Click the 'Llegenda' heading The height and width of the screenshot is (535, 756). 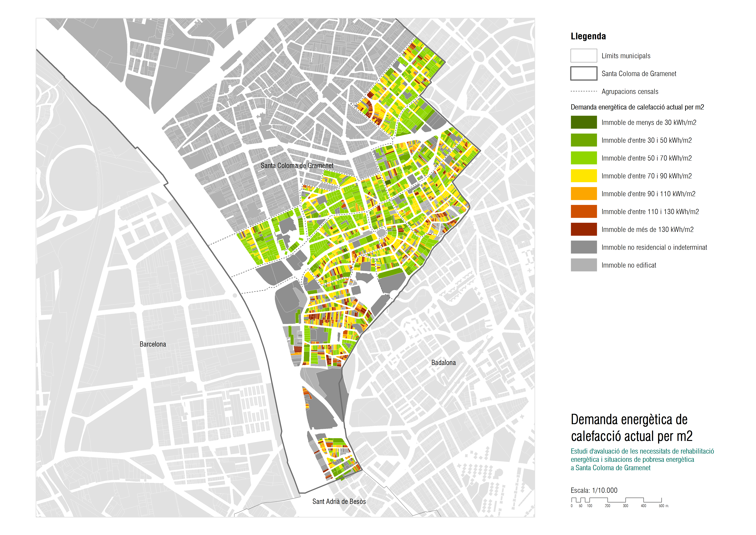click(588, 36)
